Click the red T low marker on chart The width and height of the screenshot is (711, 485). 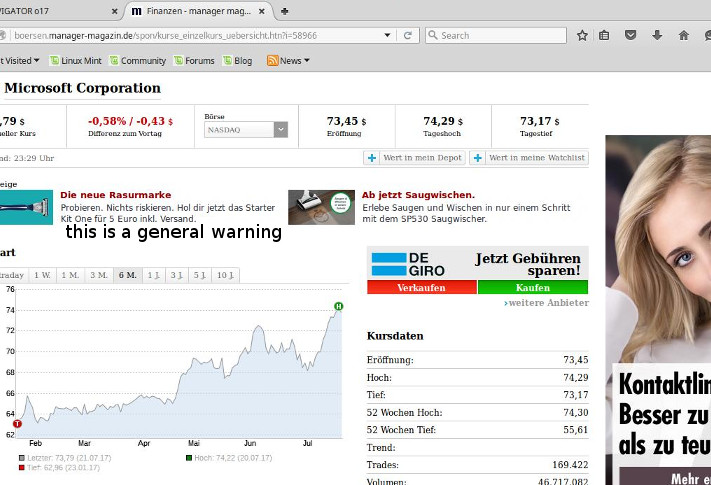point(17,424)
